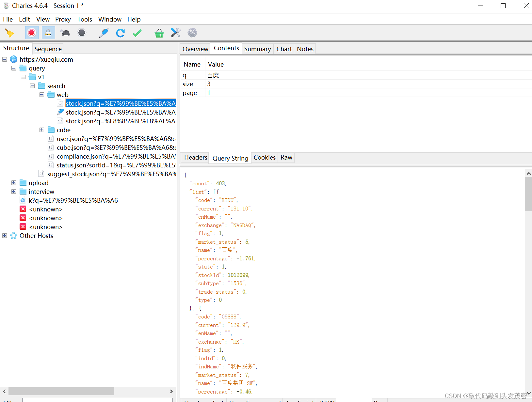Screen dimensions: 532x402
Task: Click the interview folder icon
Action: 23,192
